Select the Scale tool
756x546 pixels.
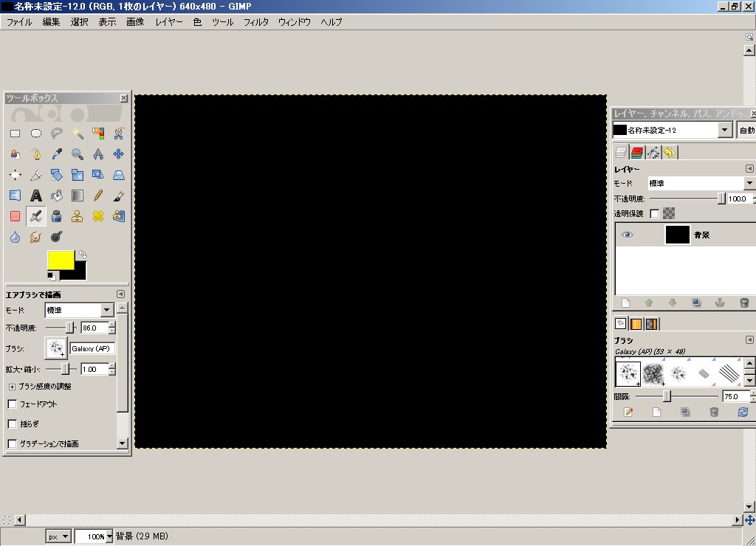coord(77,175)
